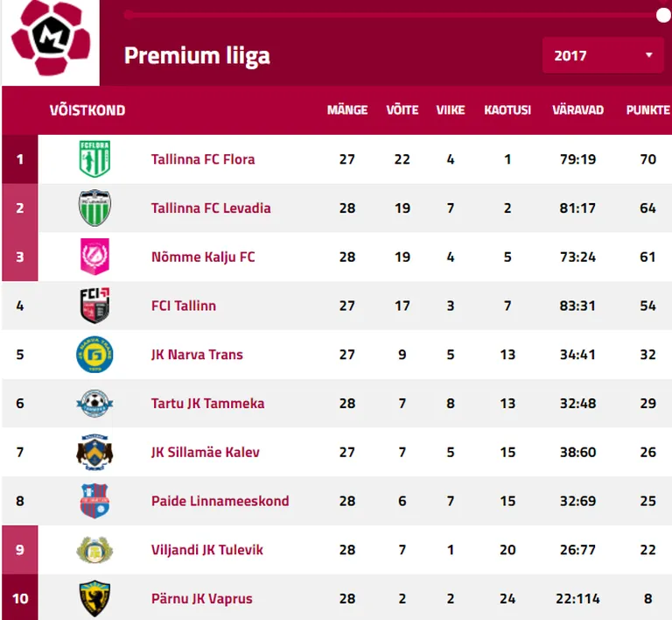The height and width of the screenshot is (620, 672).
Task: Click the FCI Tallinn shield logo
Action: [x=94, y=306]
